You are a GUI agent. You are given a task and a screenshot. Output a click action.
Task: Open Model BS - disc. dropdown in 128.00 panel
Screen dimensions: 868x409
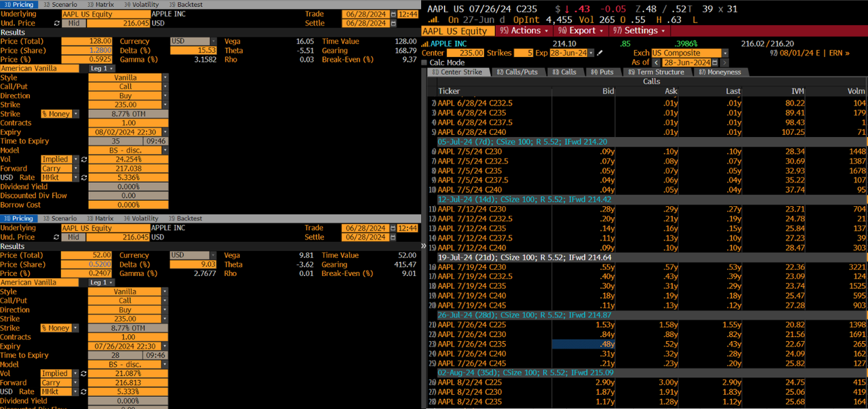164,151
